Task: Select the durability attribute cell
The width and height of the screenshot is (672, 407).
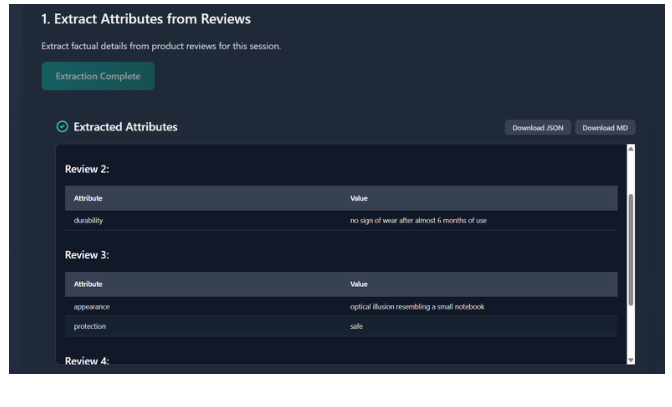Action: click(x=90, y=220)
